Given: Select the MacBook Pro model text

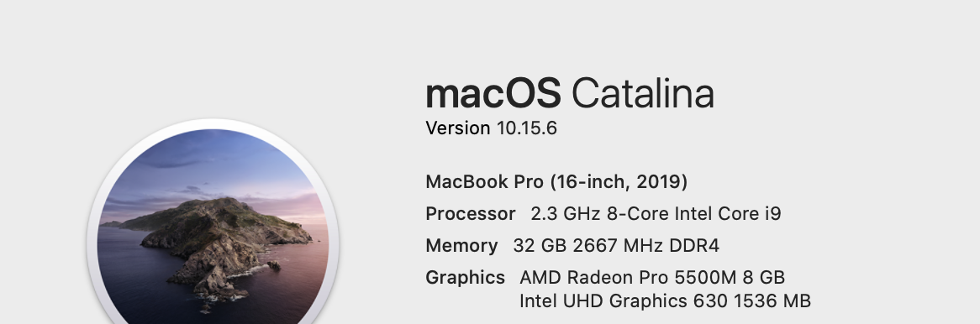Looking at the screenshot, I should click(x=556, y=181).
